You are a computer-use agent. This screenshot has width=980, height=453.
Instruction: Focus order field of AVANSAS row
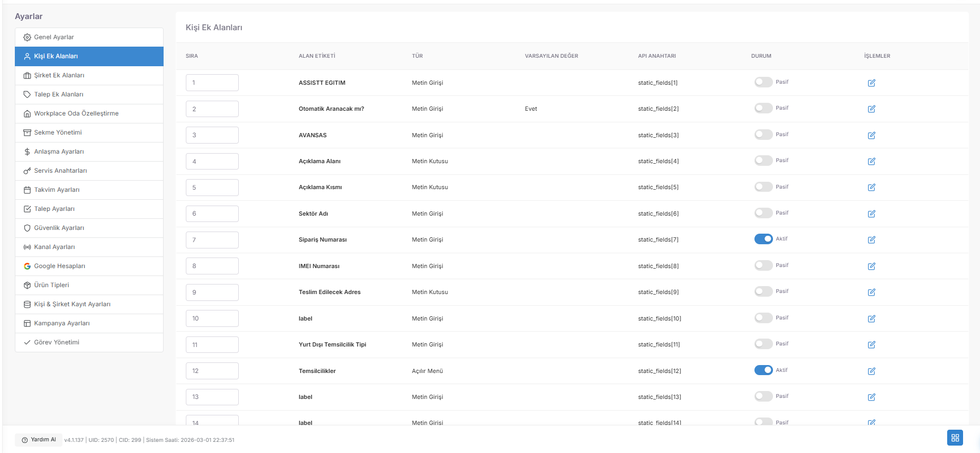coord(212,135)
